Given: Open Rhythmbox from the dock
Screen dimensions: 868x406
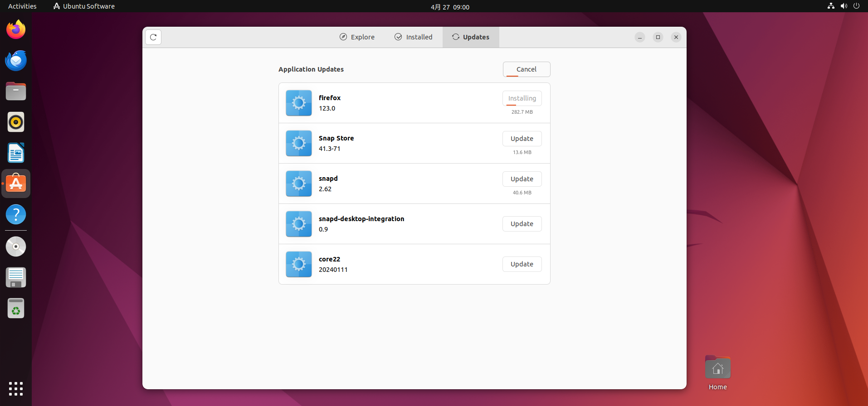Looking at the screenshot, I should [x=16, y=122].
